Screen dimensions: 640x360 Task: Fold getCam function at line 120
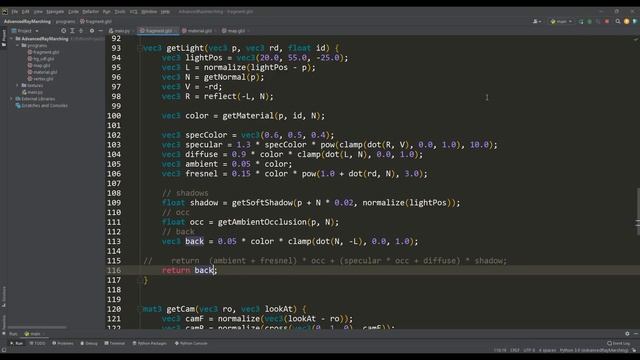click(x=140, y=309)
